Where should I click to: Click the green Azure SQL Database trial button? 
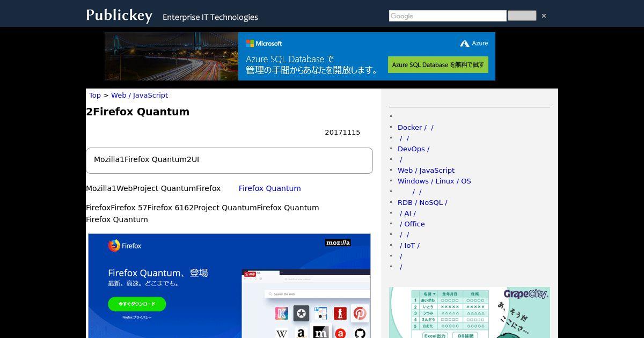tap(438, 64)
